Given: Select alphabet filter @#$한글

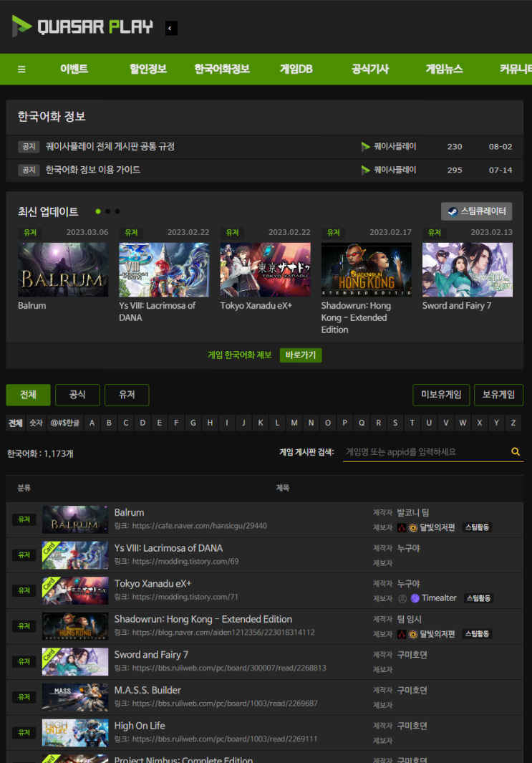Looking at the screenshot, I should [x=64, y=423].
